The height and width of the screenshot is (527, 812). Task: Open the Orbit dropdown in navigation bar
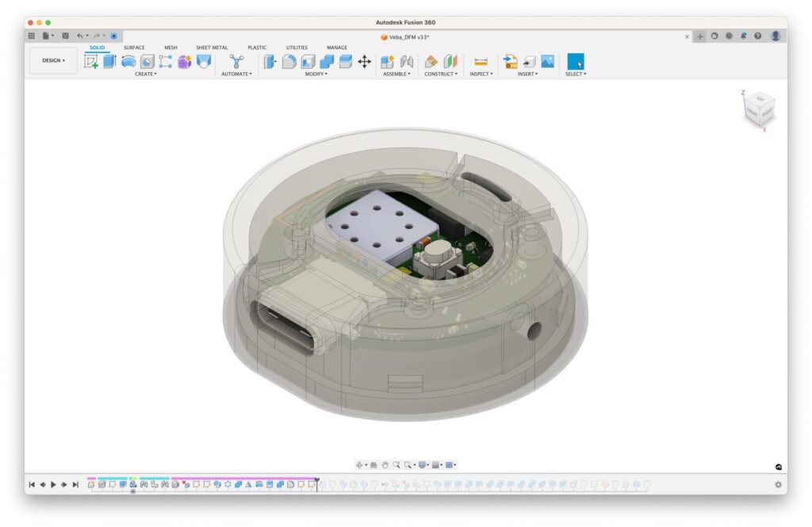point(361,465)
